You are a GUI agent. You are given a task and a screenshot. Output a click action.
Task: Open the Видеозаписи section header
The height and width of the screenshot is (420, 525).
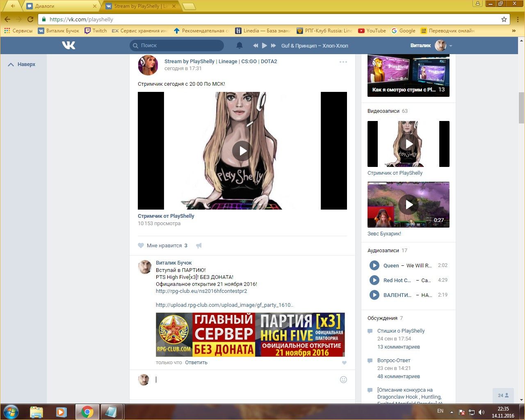[383, 111]
